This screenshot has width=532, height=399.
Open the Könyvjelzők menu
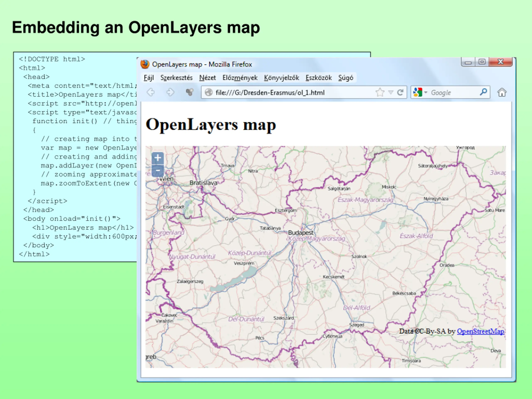[x=281, y=78]
